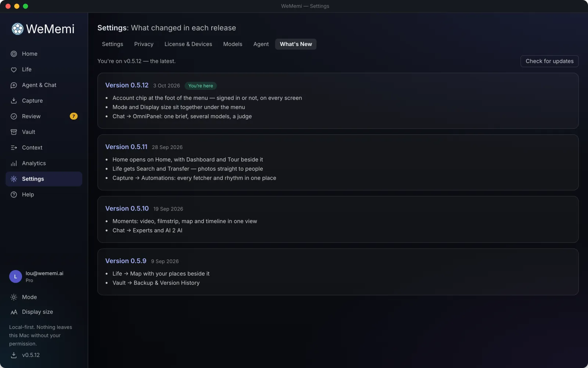Select the Agent settings tab
This screenshot has width=588, height=368.
click(261, 44)
